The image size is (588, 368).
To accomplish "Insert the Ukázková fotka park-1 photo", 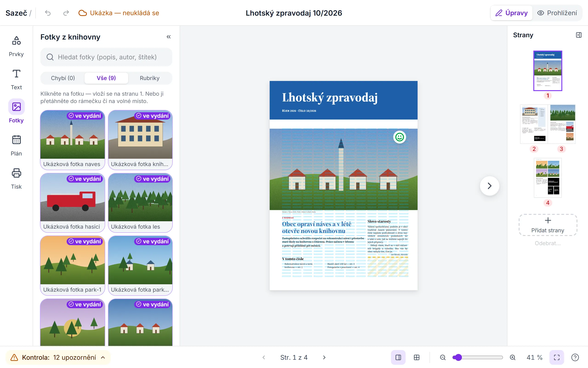I will [x=72, y=265].
